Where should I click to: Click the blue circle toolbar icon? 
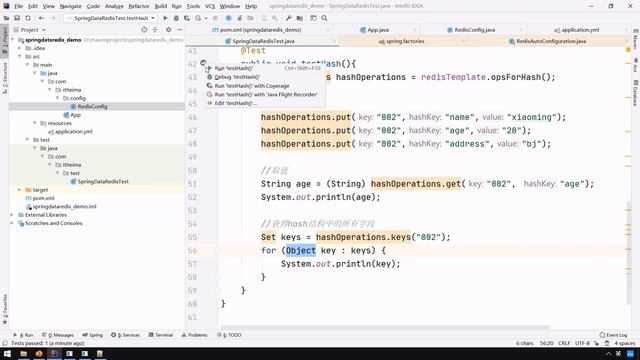click(229, 18)
